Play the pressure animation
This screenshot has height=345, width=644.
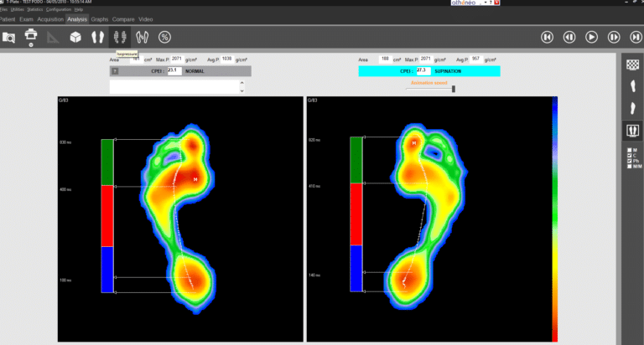(591, 37)
